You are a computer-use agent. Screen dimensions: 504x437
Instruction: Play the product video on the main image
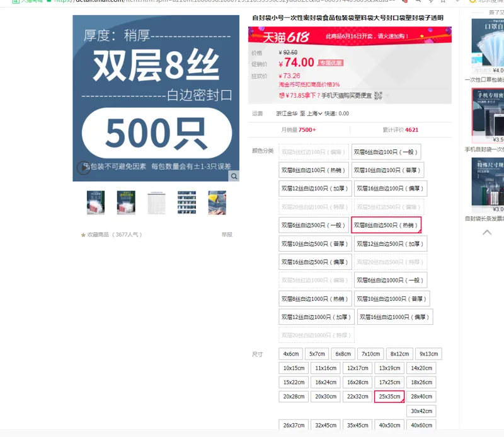tap(84, 168)
